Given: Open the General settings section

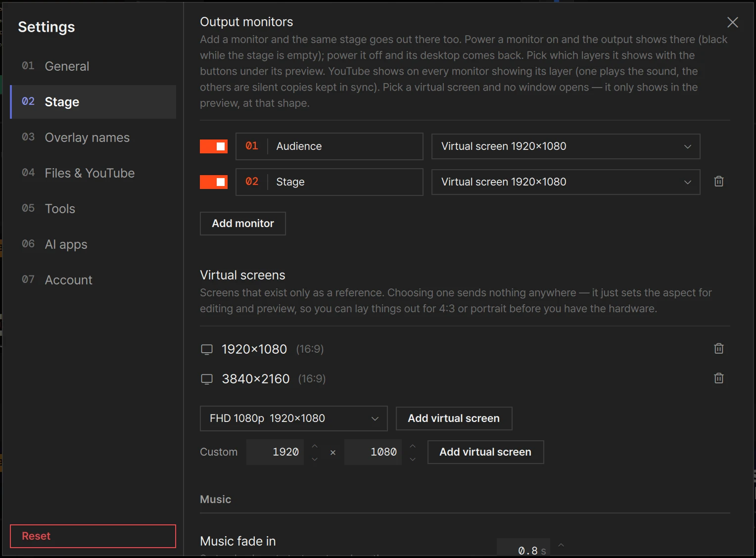Looking at the screenshot, I should coord(93,66).
